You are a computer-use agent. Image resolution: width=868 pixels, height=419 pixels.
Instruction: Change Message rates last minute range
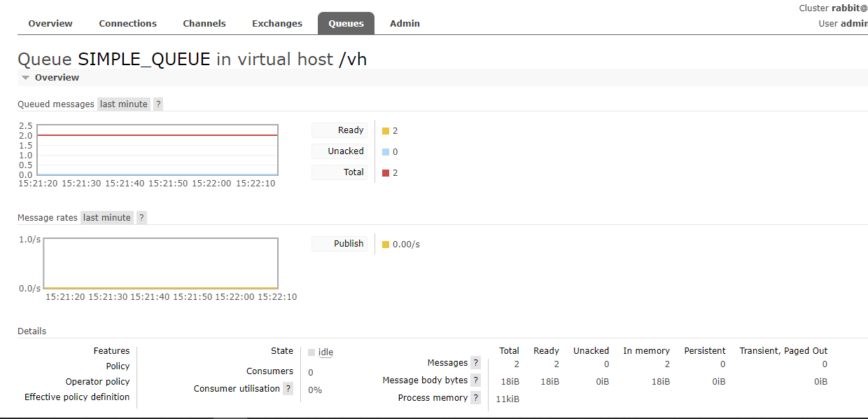(x=107, y=217)
